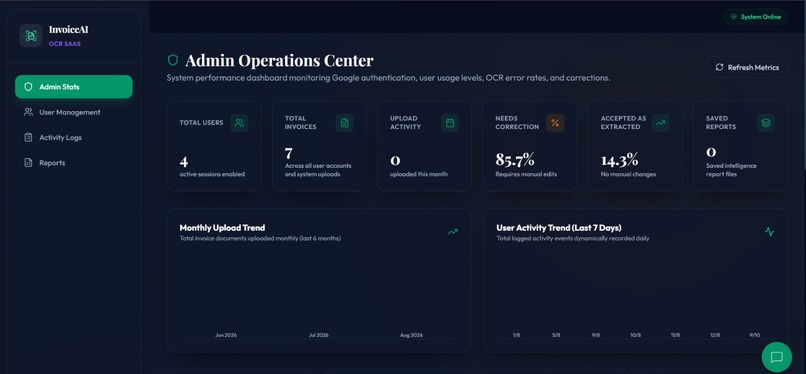Click the OCR SAAS subtitle text
The height and width of the screenshot is (374, 806).
[65, 44]
